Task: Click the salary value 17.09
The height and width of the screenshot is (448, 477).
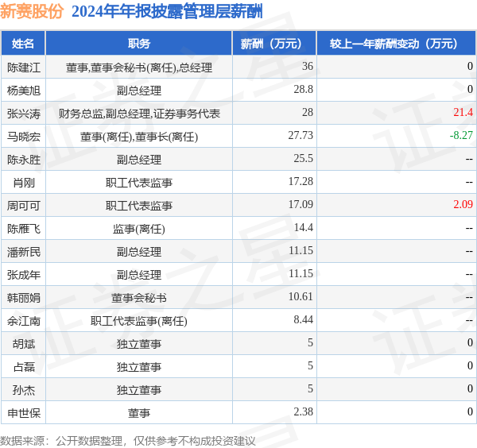Action: (301, 205)
